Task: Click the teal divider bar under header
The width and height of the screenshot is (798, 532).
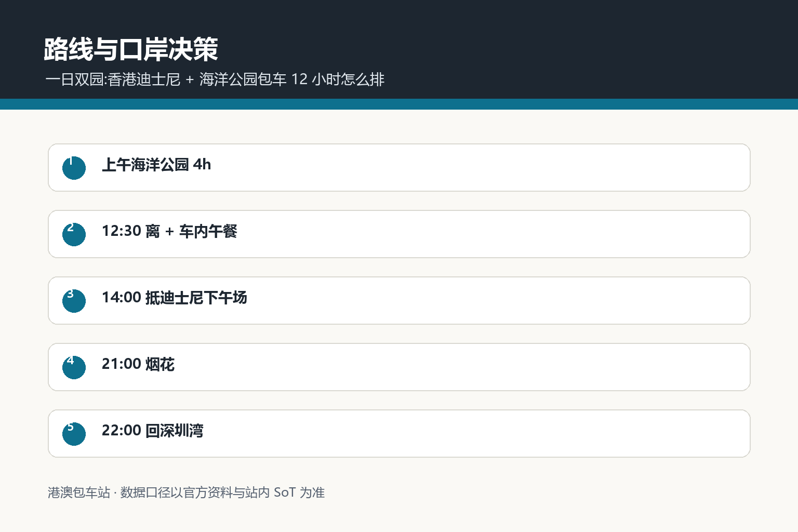Action: (x=399, y=104)
